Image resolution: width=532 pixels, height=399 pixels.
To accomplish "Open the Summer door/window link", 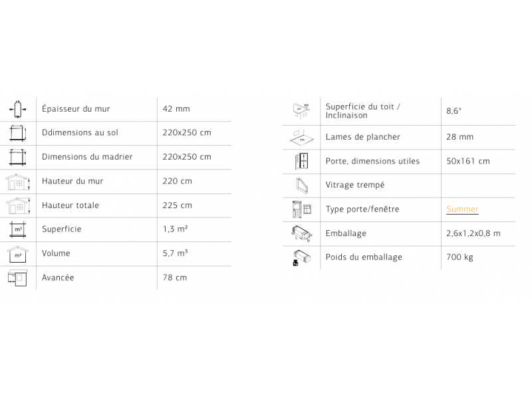I will pyautogui.click(x=462, y=209).
